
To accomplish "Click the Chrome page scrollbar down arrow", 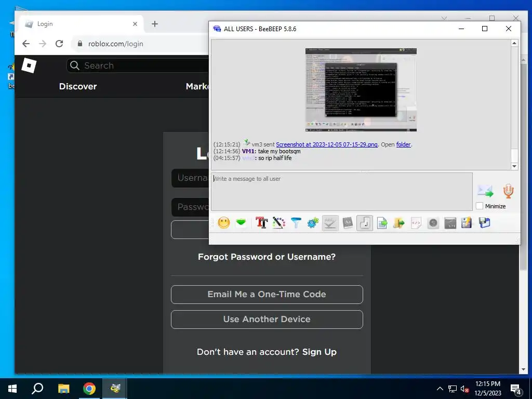I will 523,369.
